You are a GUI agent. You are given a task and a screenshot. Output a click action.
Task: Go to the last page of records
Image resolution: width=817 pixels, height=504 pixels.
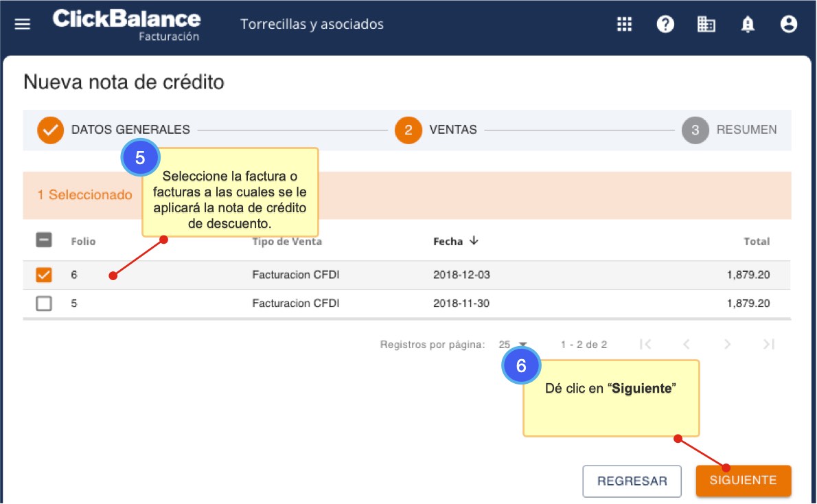point(768,344)
